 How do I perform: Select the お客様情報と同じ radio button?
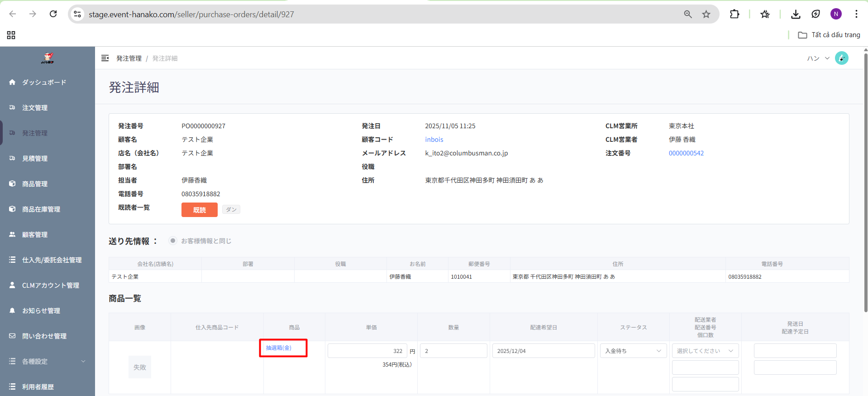pos(172,241)
